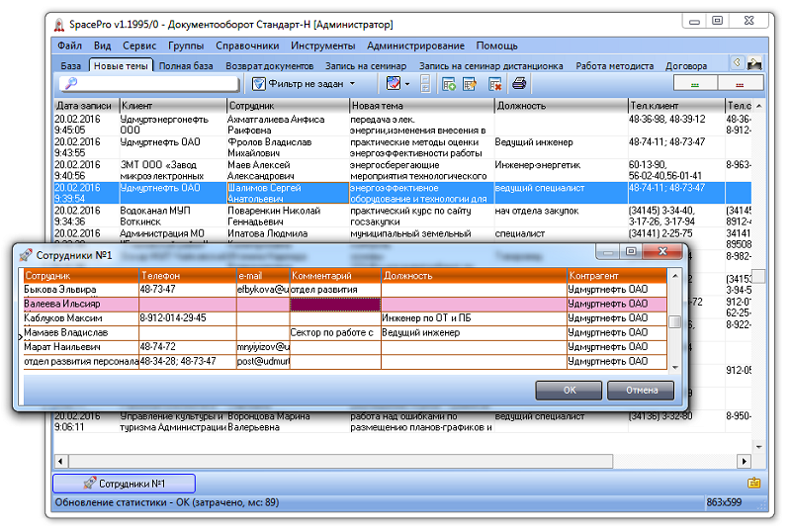This screenshot has width=791, height=532.
Task: Click the Сотрудники №1 taskbar button
Action: pos(125,484)
